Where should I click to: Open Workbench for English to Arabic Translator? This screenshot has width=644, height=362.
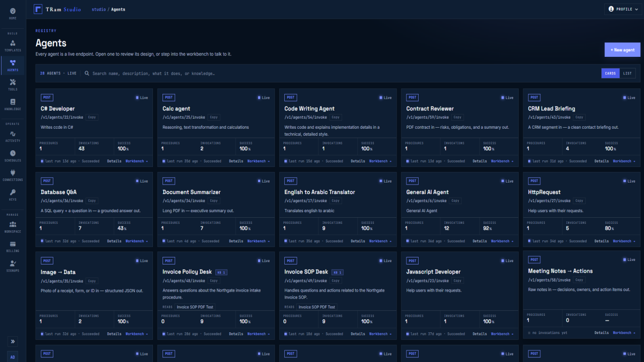380,241
